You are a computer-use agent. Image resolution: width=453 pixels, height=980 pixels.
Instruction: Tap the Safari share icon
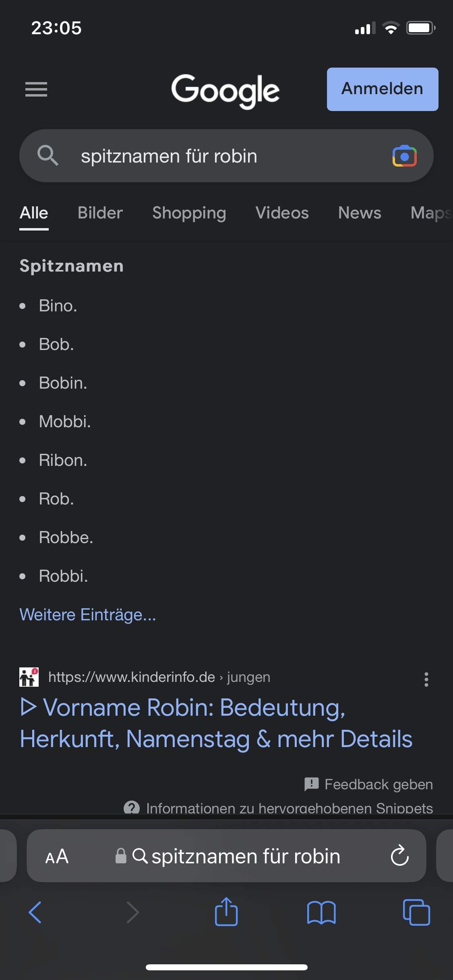point(226,912)
